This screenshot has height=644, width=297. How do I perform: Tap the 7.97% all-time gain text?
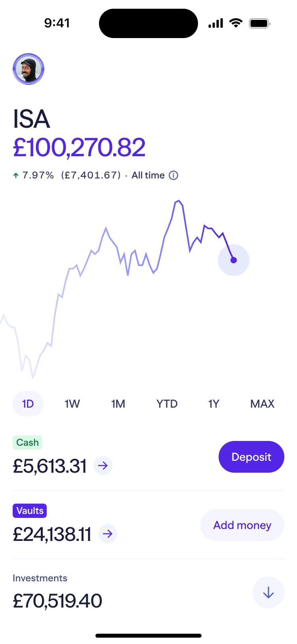coord(38,175)
